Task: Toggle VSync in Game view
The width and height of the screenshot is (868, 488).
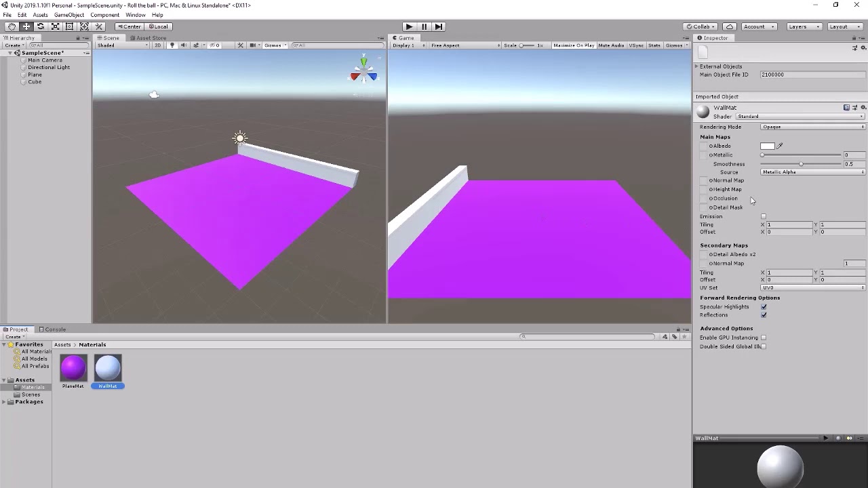Action: 636,45
